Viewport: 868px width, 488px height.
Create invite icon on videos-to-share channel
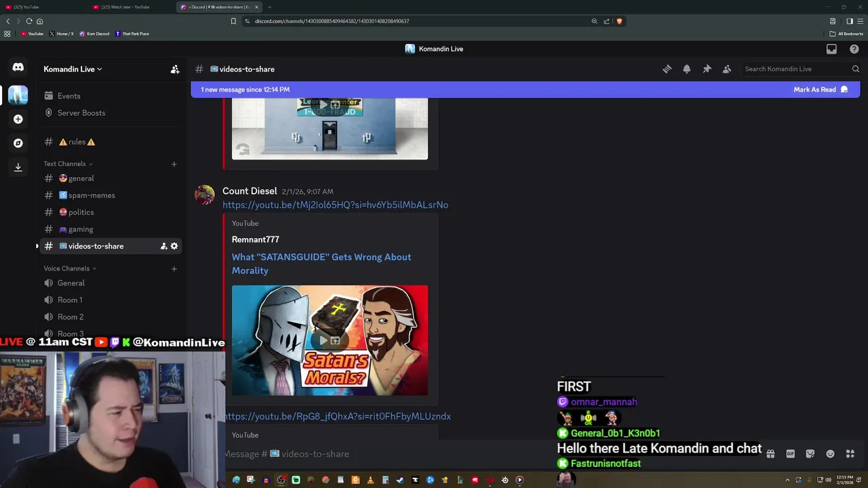pos(163,246)
